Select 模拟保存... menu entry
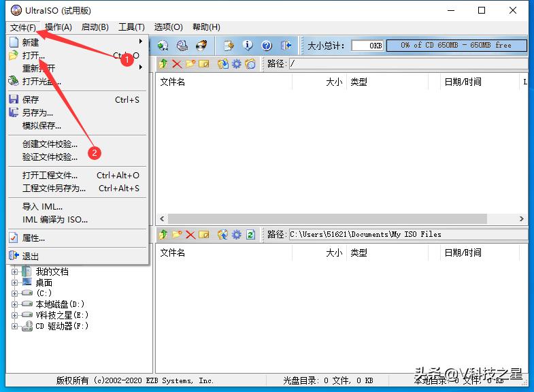The image size is (534, 392). (78, 125)
